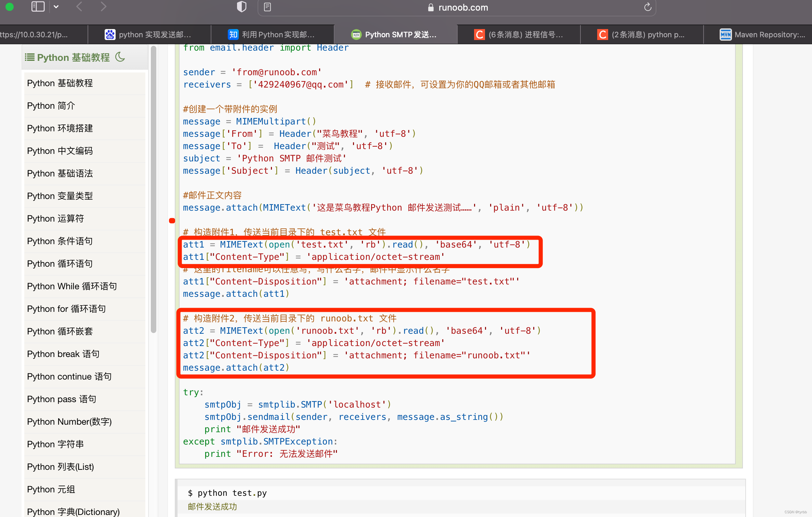Click the MVN favicon on Maven tab

(725, 35)
